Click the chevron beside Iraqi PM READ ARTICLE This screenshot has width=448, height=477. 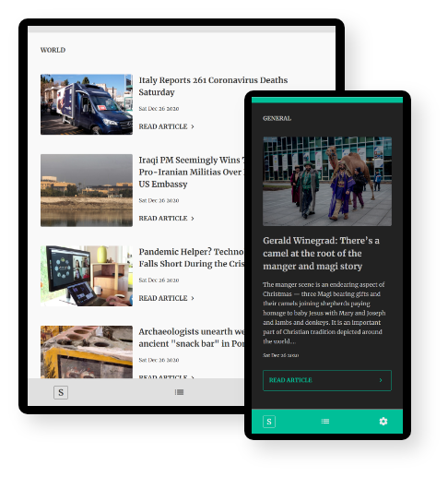coord(193,219)
